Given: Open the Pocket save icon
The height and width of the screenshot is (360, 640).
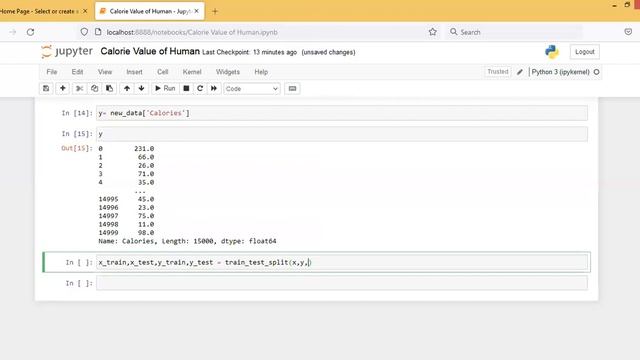Looking at the screenshot, I should (628, 32).
